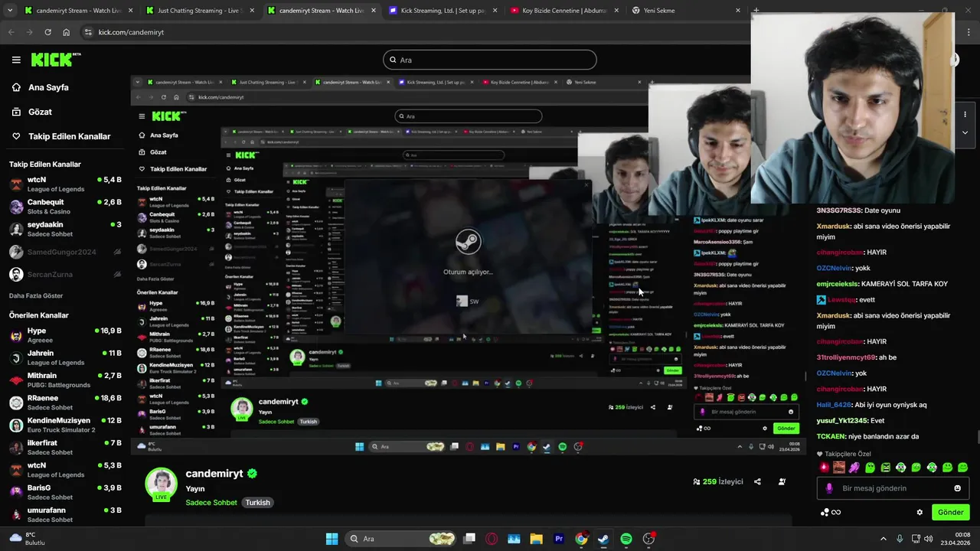
Task: Open SercanZurna channel in sidebar
Action: click(x=65, y=274)
